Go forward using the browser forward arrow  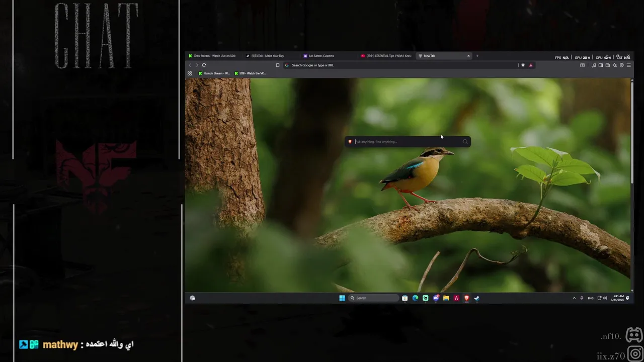(x=197, y=65)
